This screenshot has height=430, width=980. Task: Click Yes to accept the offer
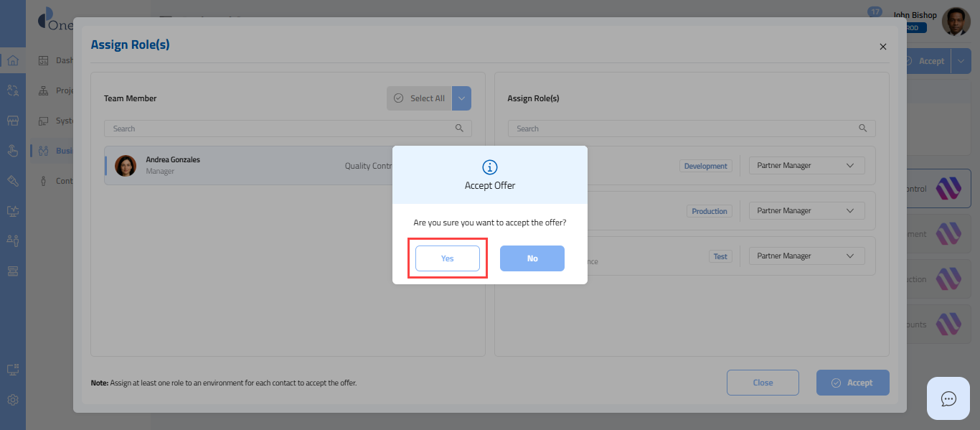tap(447, 258)
